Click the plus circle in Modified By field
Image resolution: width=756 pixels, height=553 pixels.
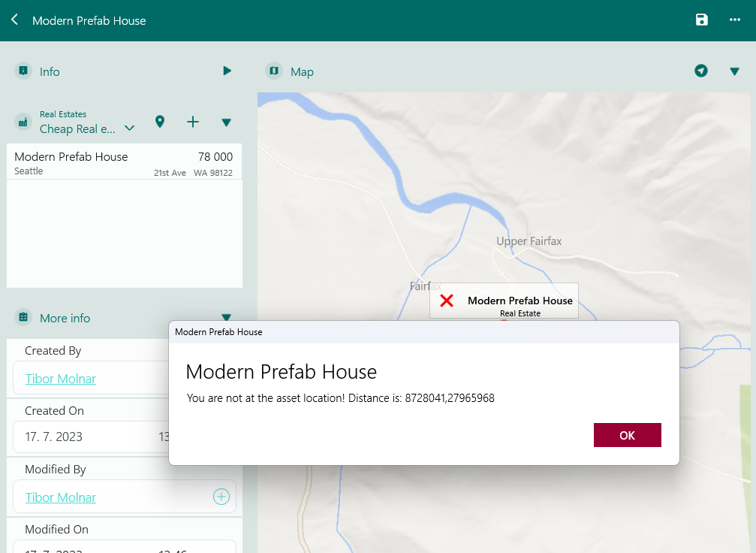[x=221, y=497]
